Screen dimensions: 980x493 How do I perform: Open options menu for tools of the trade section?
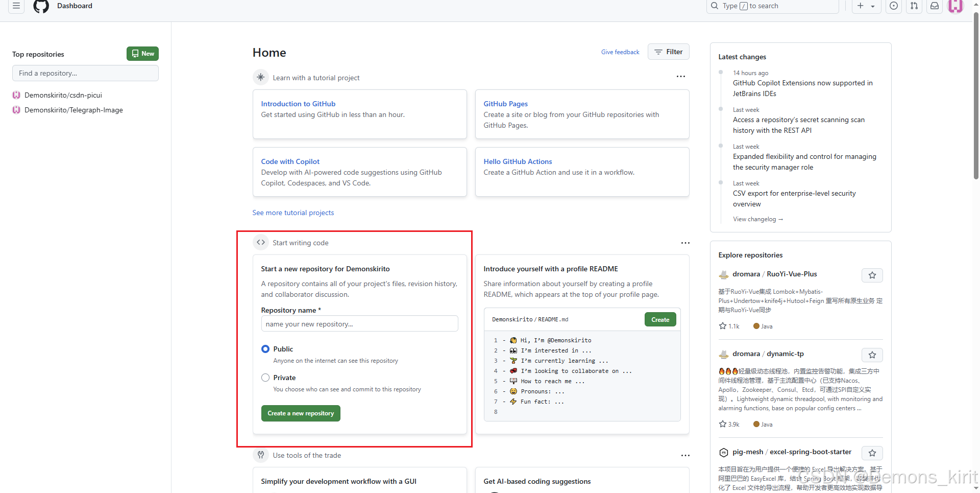685,456
